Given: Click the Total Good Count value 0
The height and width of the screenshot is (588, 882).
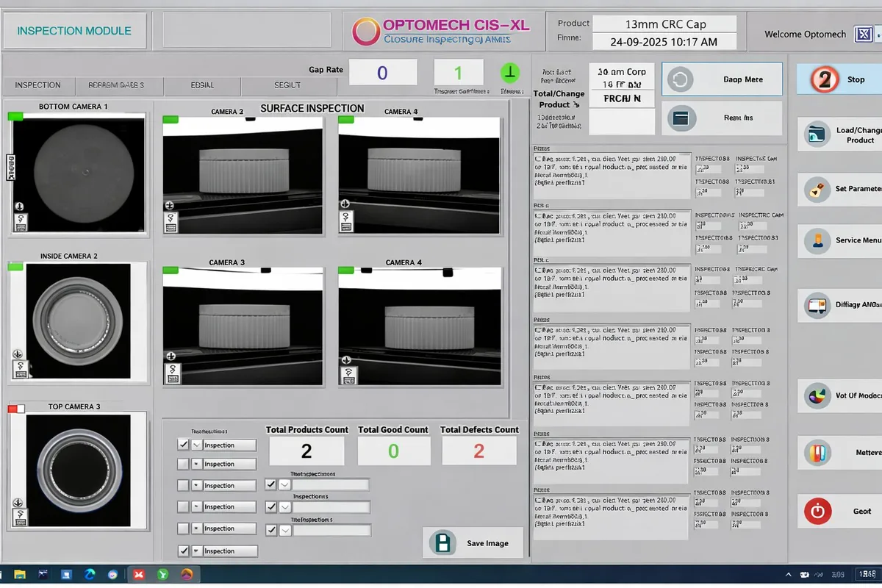Looking at the screenshot, I should (393, 451).
